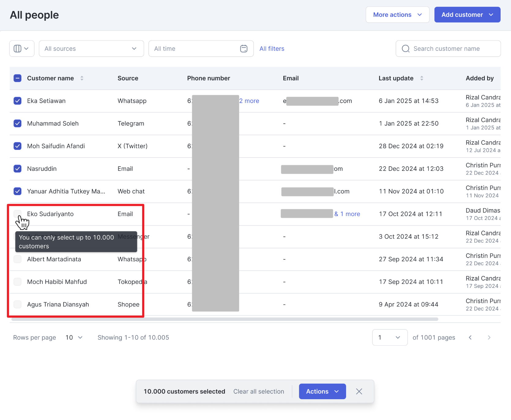Click the Source column header

(128, 78)
